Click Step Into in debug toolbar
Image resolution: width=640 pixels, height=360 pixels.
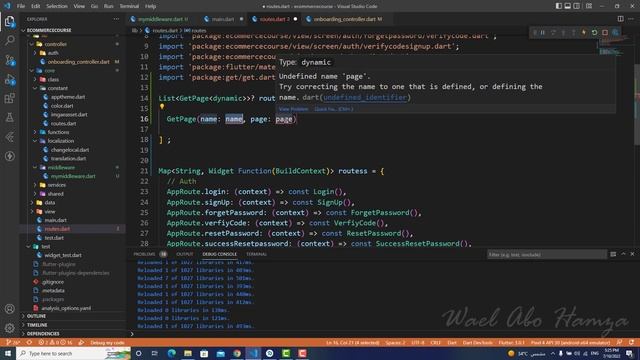pos(564,32)
